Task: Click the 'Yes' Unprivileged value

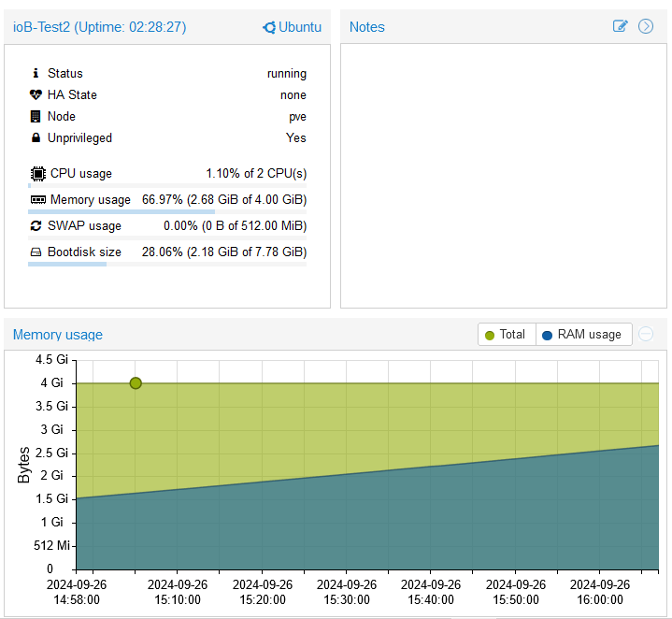Action: pos(296,137)
